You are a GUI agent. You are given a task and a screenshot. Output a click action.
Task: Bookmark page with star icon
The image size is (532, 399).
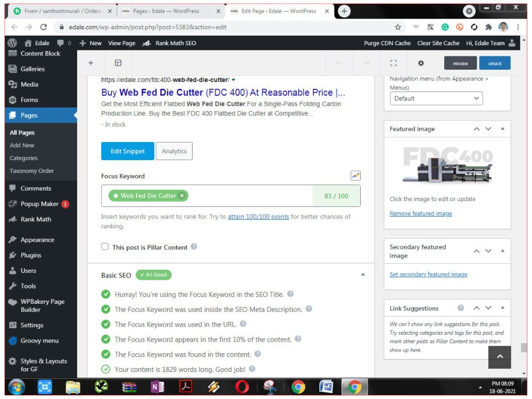point(397,27)
